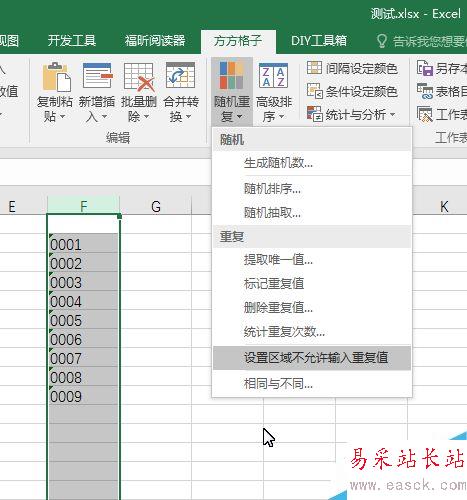This screenshot has height=500, width=467.
Task: Click cell containing 0006
Action: [x=83, y=338]
